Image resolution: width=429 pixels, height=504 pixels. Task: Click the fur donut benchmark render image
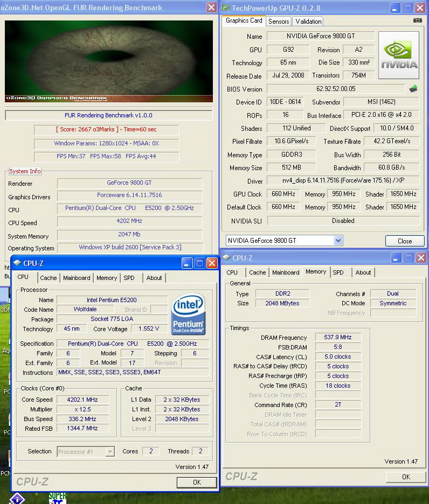point(109,61)
